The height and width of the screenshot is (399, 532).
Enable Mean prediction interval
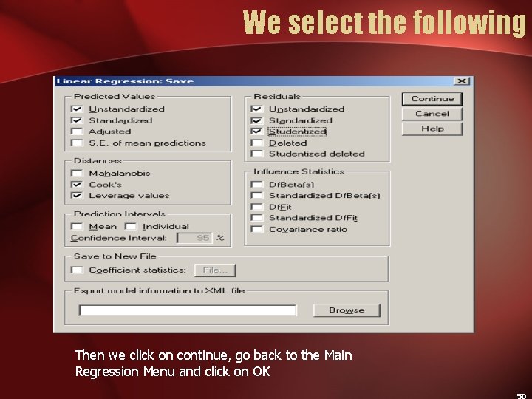click(77, 226)
